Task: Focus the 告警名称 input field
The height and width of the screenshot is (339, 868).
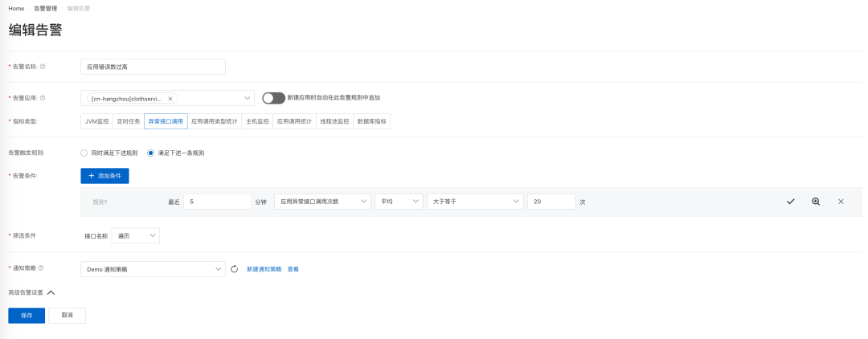Action: [153, 67]
